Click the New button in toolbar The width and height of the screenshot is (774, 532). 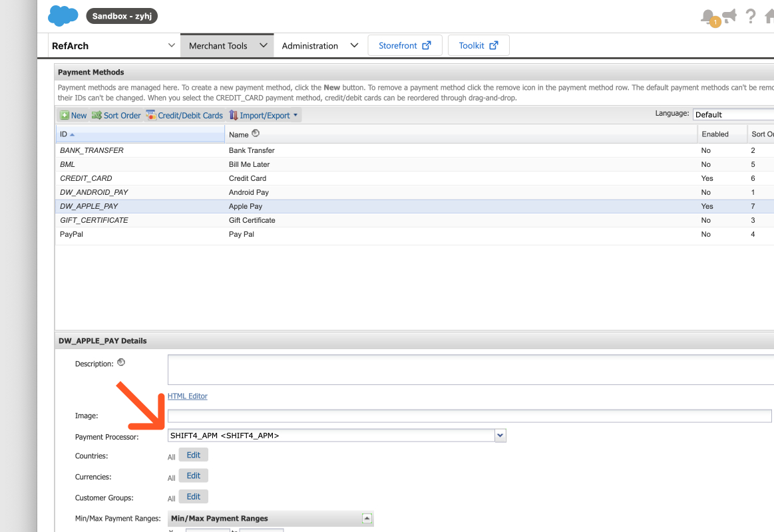coord(73,115)
